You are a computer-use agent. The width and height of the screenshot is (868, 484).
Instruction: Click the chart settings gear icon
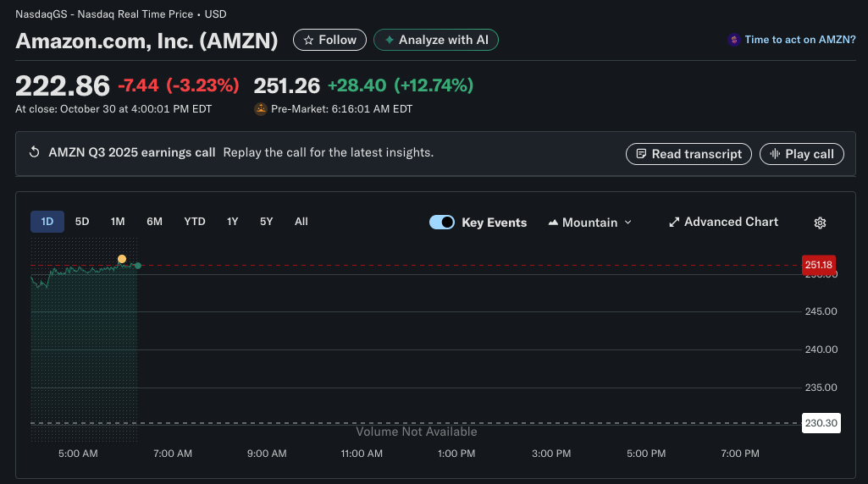(x=820, y=223)
